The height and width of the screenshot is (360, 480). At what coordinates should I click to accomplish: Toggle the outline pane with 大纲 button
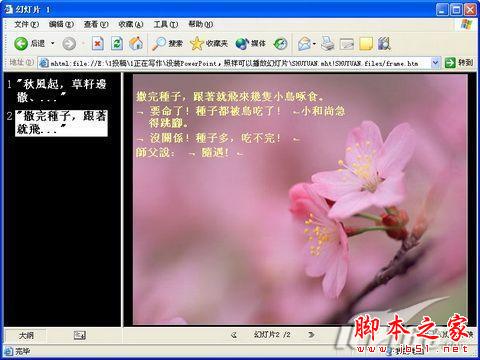coord(26,335)
